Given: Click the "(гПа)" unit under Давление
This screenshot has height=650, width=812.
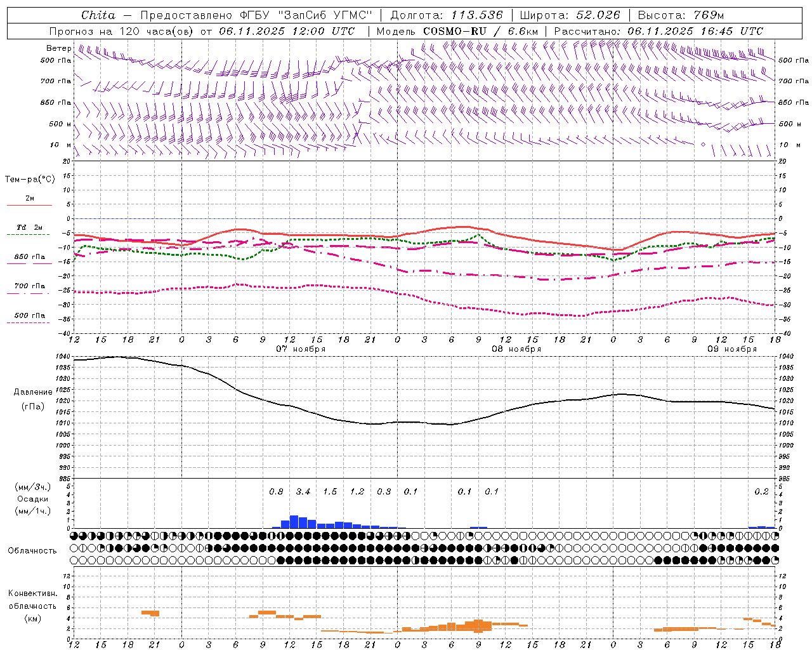Looking at the screenshot, I should point(33,407).
